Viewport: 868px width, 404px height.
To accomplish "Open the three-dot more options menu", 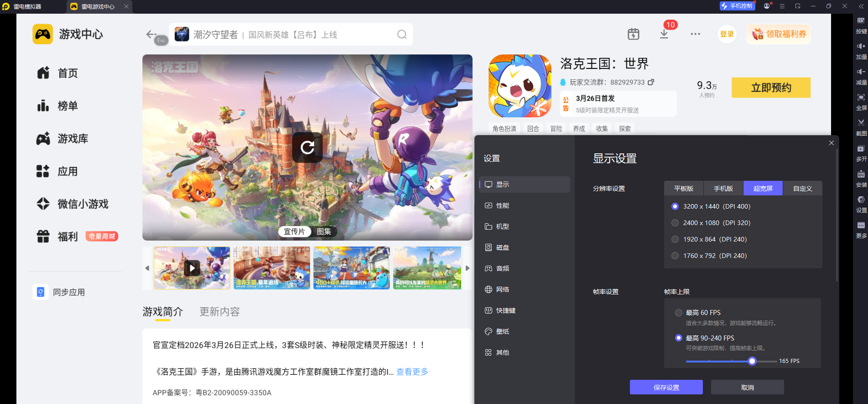I will (695, 34).
